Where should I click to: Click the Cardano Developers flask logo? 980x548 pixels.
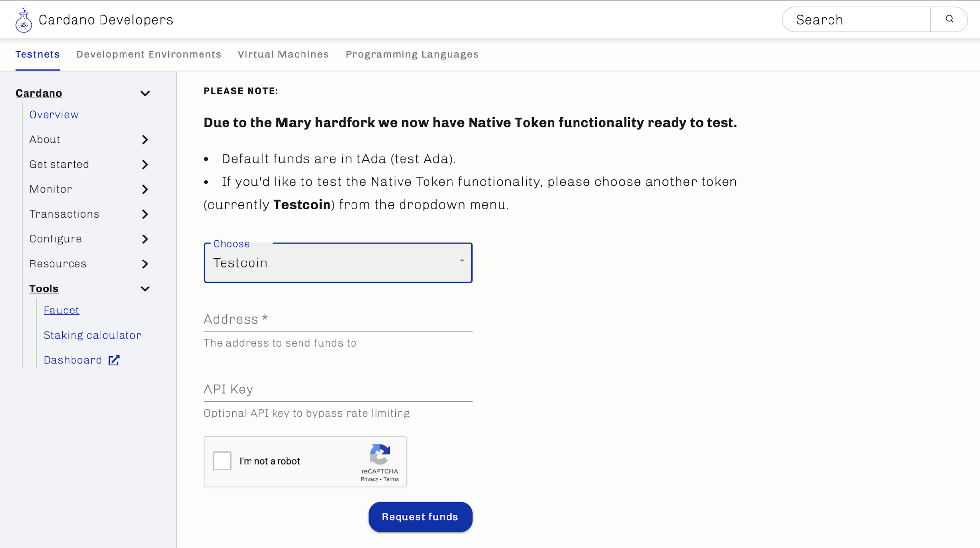point(24,20)
